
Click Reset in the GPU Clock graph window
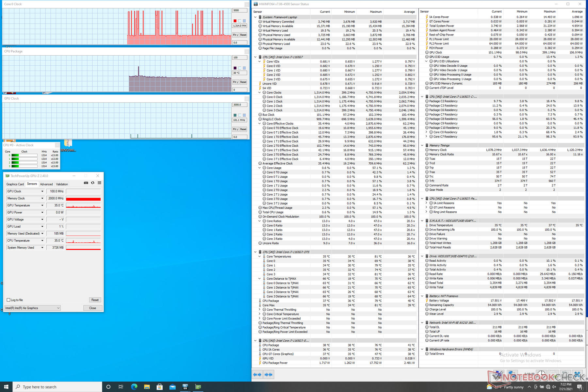click(243, 129)
